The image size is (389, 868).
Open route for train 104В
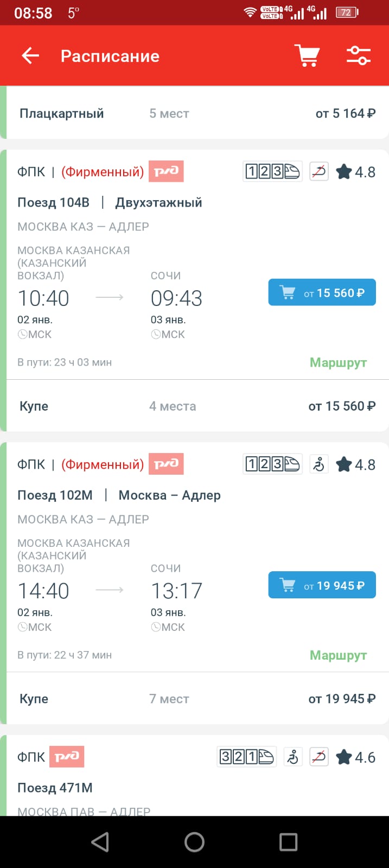[338, 362]
